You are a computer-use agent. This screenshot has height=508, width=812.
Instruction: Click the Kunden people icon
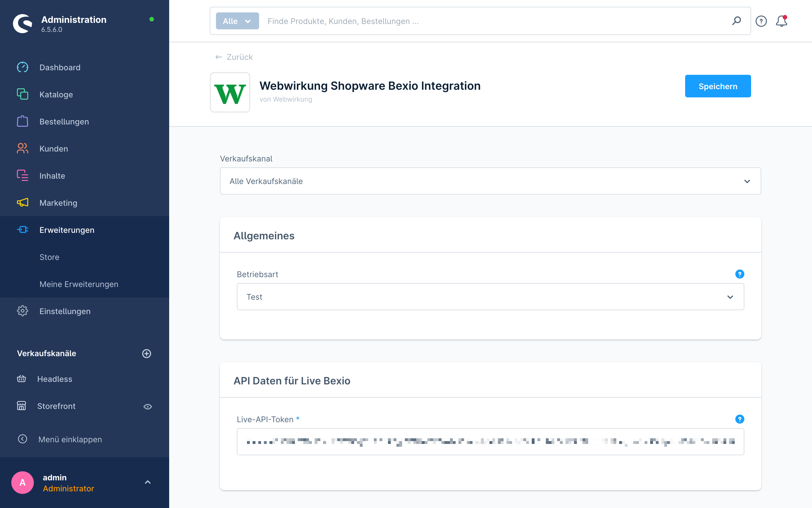click(x=23, y=148)
